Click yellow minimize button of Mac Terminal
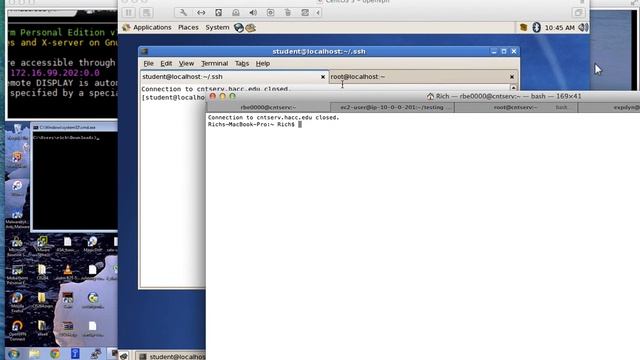Image resolution: width=640 pixels, height=360 pixels. click(222, 97)
